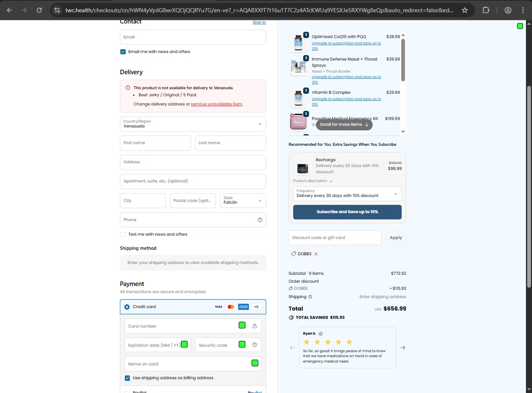Click the Immune Defense Sprays thumbnail
Screen dimensions: 532x393
pyautogui.click(x=298, y=66)
